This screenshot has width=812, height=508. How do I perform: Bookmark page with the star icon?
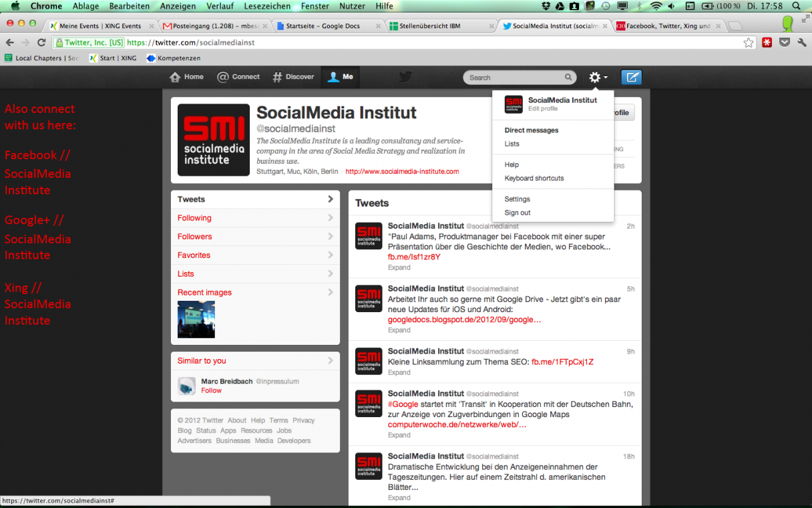[x=749, y=42]
